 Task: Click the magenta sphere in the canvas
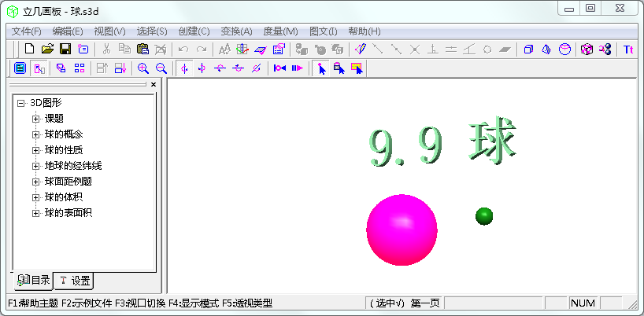pyautogui.click(x=402, y=230)
